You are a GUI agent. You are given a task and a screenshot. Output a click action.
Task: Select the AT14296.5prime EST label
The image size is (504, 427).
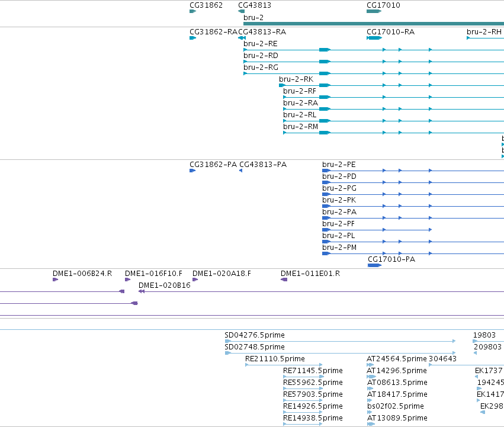397,371
